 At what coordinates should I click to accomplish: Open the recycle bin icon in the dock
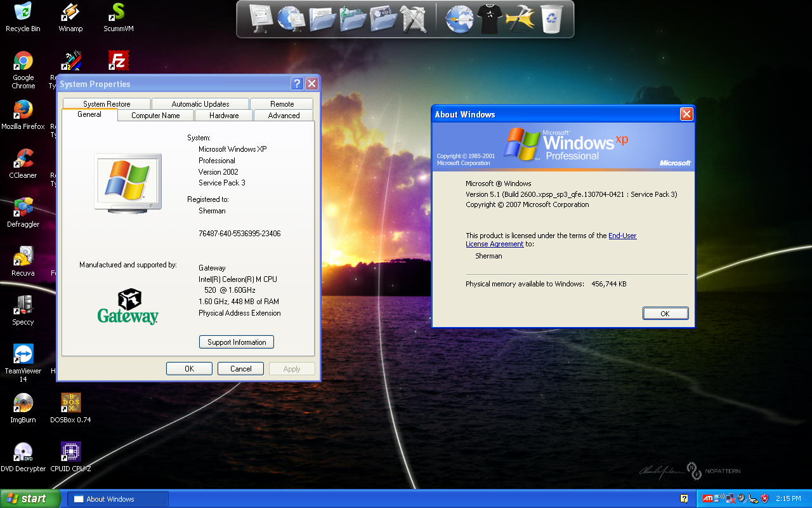point(551,19)
